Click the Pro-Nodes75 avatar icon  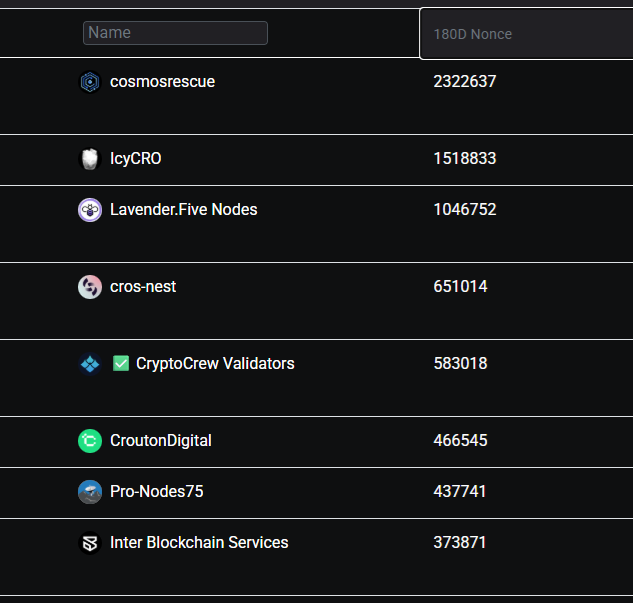coord(90,492)
